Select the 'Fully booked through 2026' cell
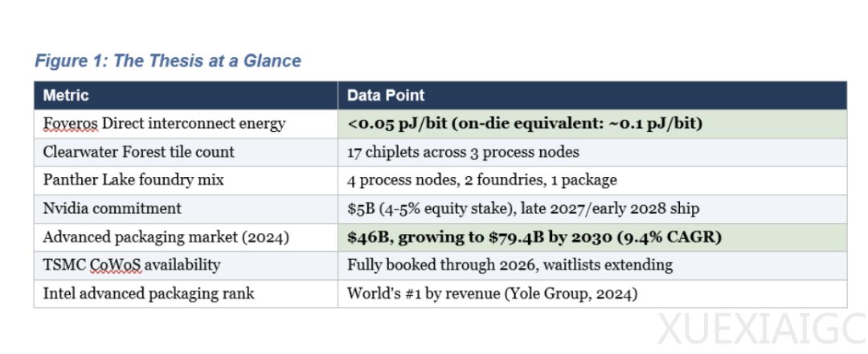Screen dimensions: 868x354 point(510,265)
